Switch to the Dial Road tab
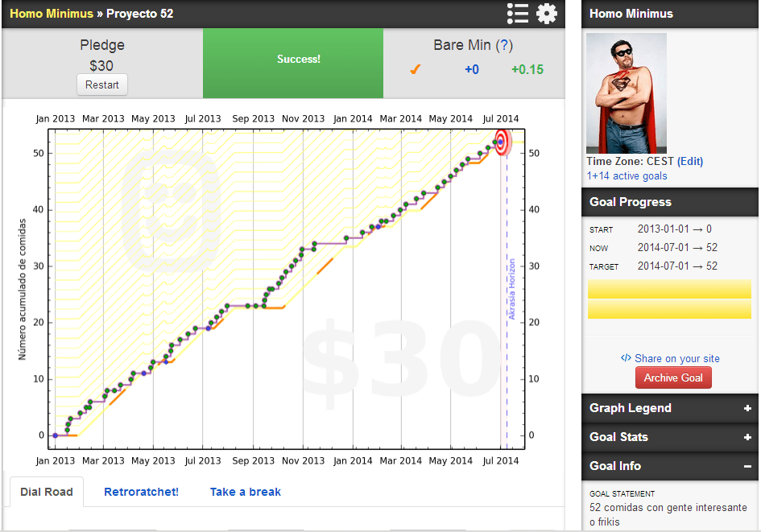This screenshot has height=532, width=761. tap(47, 492)
